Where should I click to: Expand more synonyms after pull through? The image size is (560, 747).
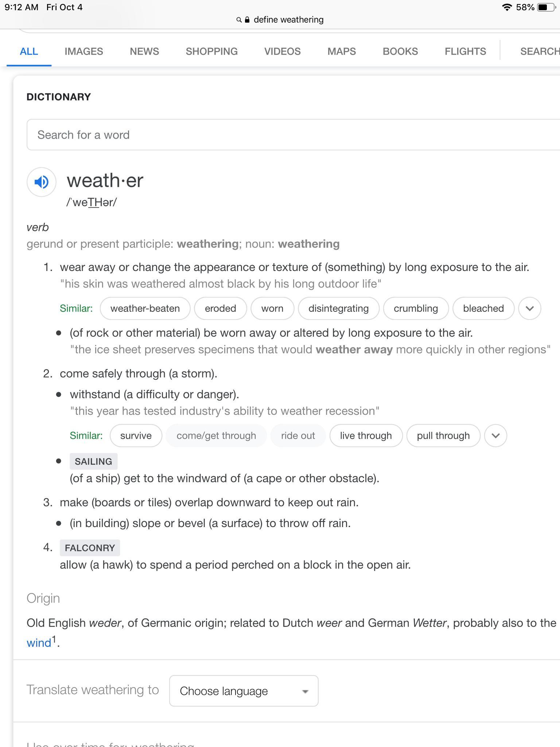pyautogui.click(x=495, y=436)
